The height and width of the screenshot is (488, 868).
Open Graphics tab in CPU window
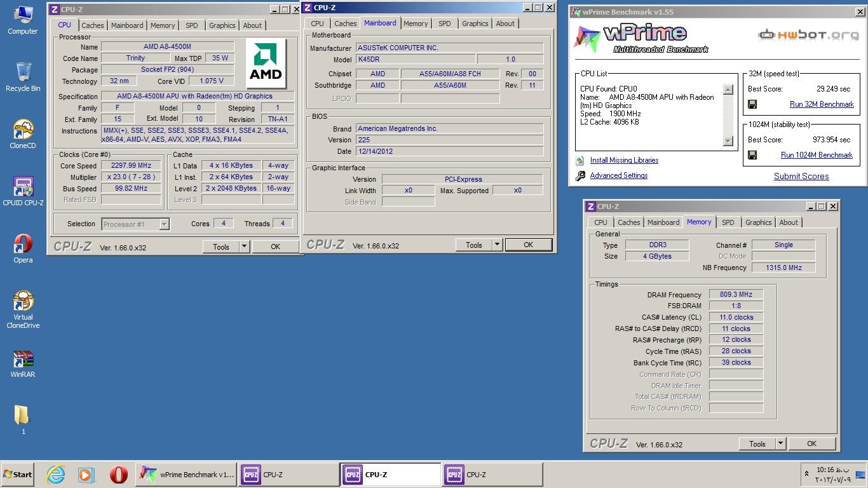(222, 25)
